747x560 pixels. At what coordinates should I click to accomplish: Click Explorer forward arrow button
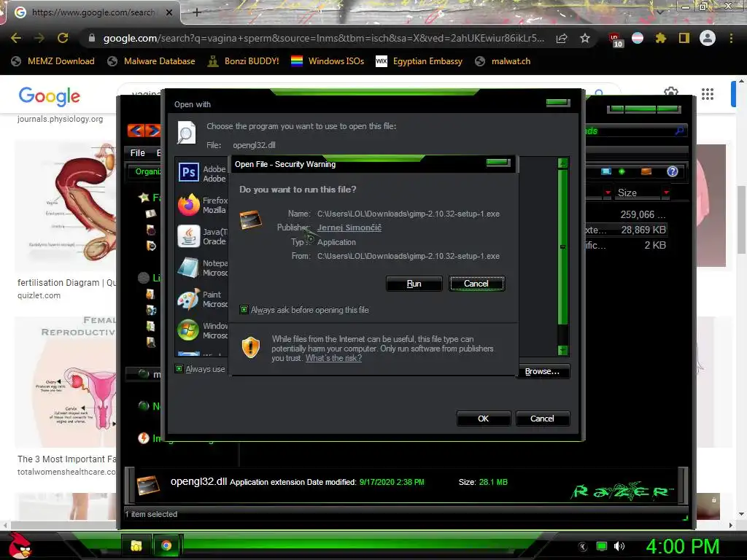153,130
